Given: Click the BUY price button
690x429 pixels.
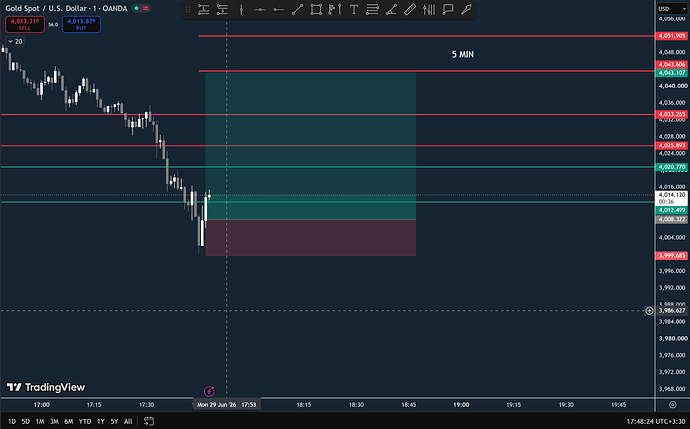Looking at the screenshot, I should coord(81,24).
